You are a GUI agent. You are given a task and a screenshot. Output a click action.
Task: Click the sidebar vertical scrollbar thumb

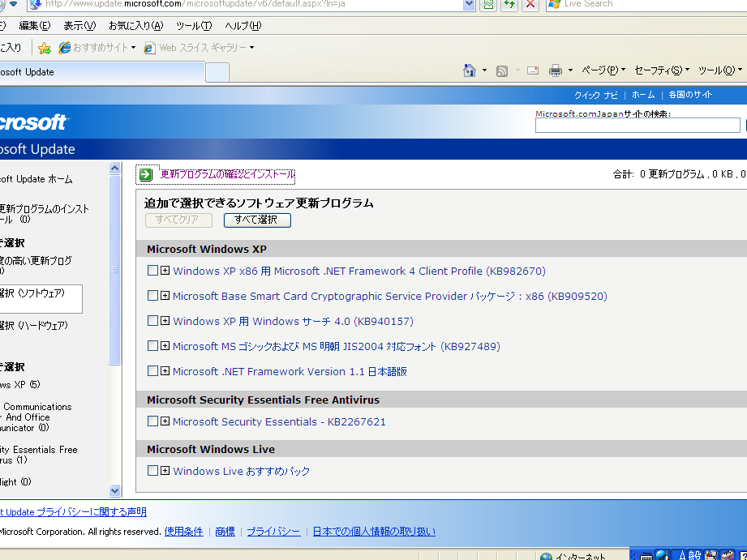(x=115, y=270)
